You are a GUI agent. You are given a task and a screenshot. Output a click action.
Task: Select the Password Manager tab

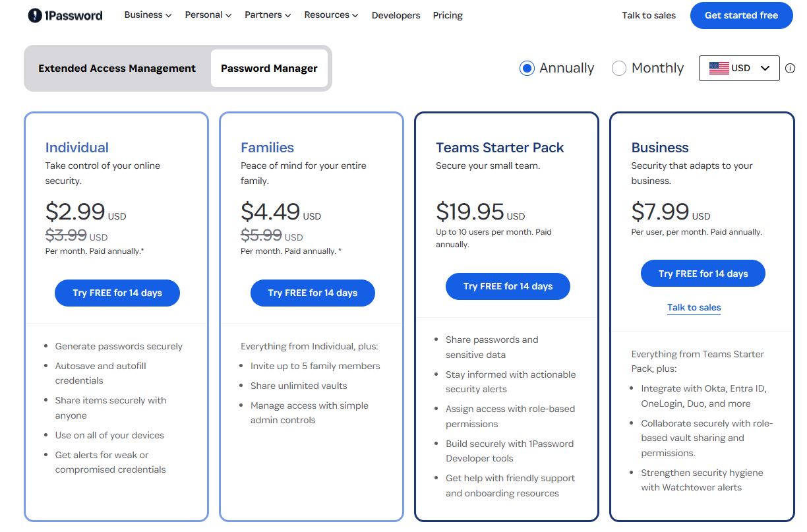point(269,68)
